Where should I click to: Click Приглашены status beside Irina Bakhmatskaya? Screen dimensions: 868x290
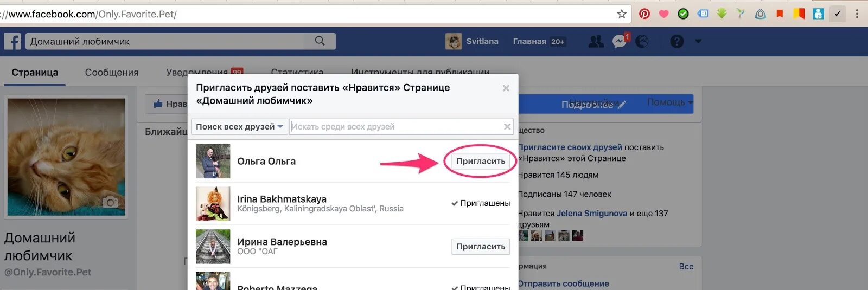point(481,203)
